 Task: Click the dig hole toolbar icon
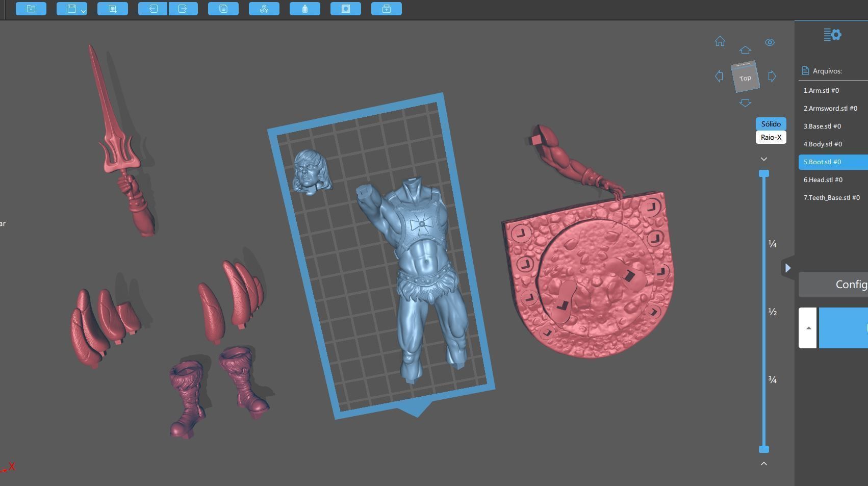(346, 9)
